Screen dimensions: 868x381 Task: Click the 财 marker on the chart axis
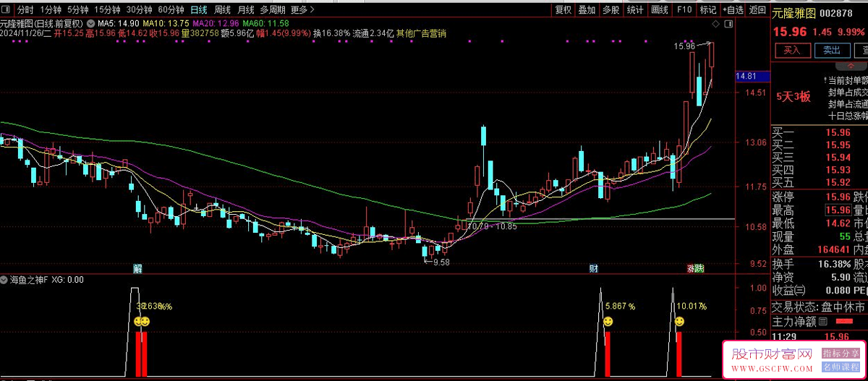tap(594, 268)
